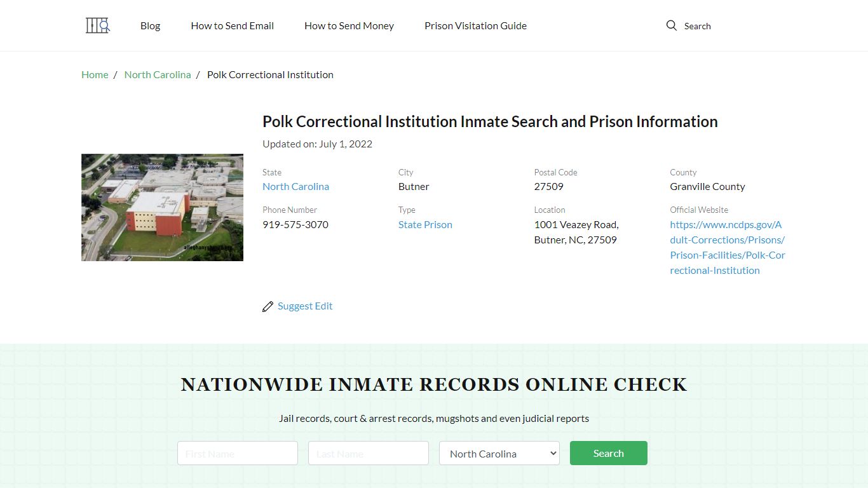The image size is (868, 488).
Task: Click the phone number 919-575-3070
Action: pos(295,224)
